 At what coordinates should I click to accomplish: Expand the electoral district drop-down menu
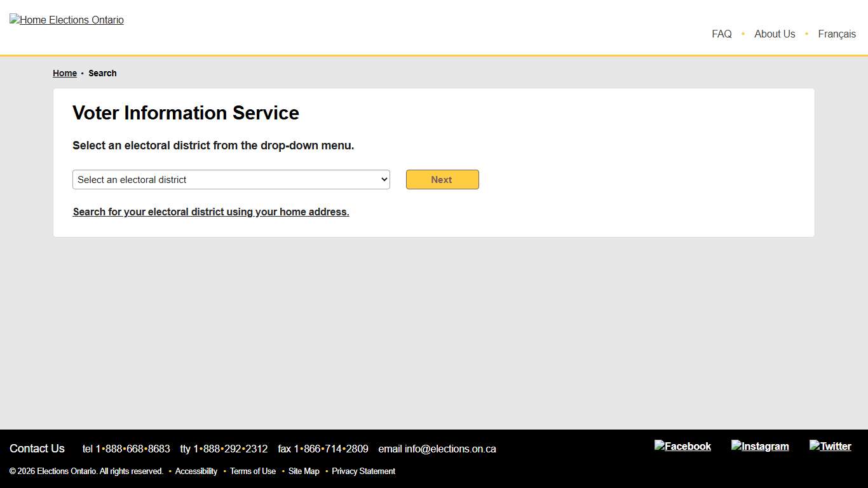pyautogui.click(x=231, y=180)
